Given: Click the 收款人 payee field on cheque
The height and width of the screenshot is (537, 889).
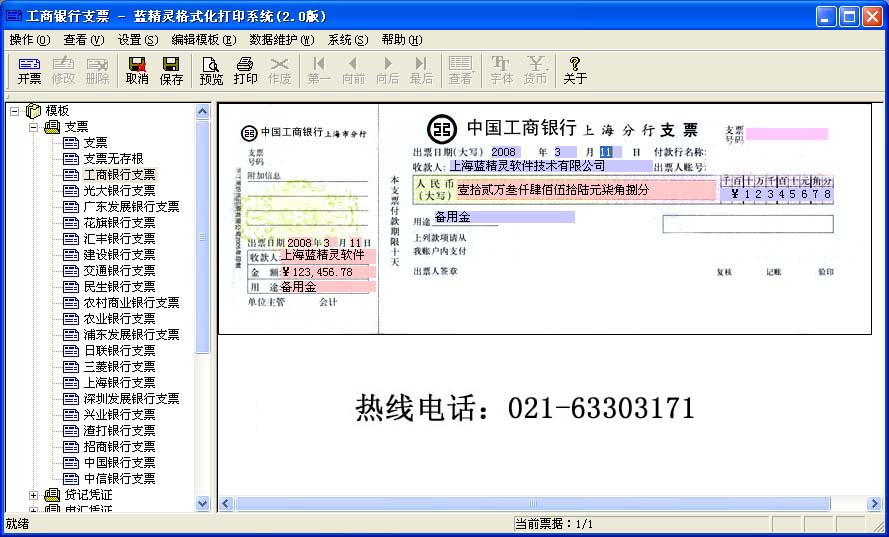Looking at the screenshot, I should click(551, 166).
